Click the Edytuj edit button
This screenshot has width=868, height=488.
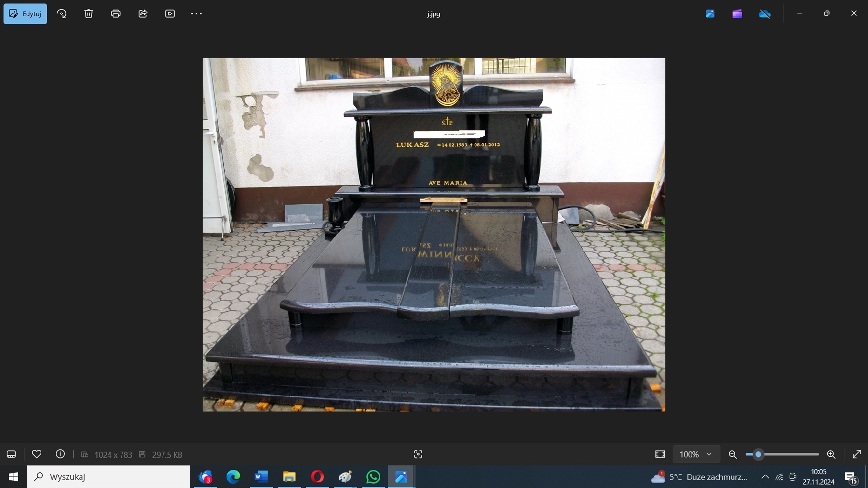click(x=25, y=13)
